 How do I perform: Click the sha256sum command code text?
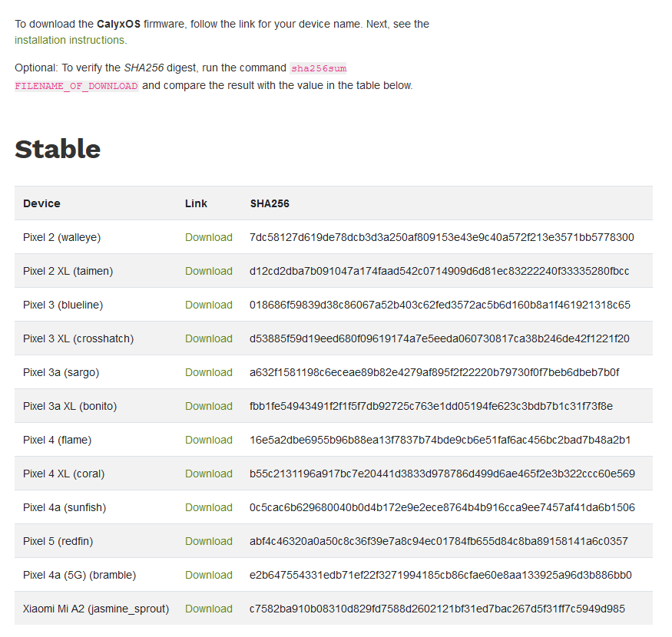point(319,68)
